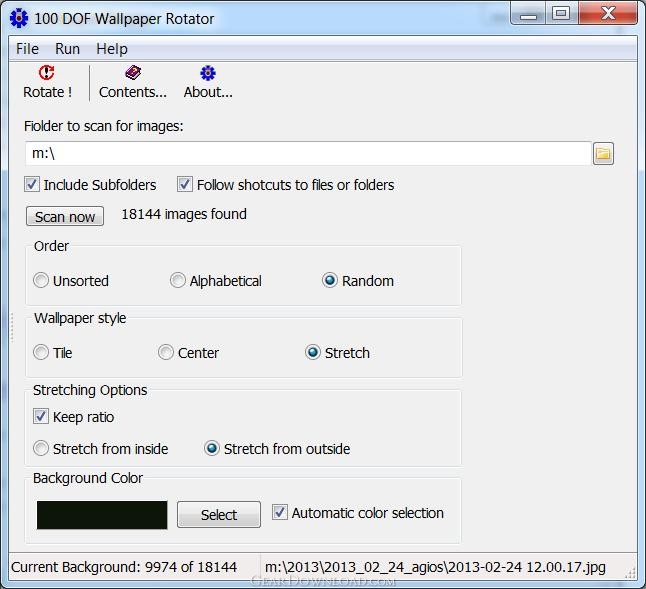646x589 pixels.
Task: Open the Contents help book icon
Action: pyautogui.click(x=133, y=73)
